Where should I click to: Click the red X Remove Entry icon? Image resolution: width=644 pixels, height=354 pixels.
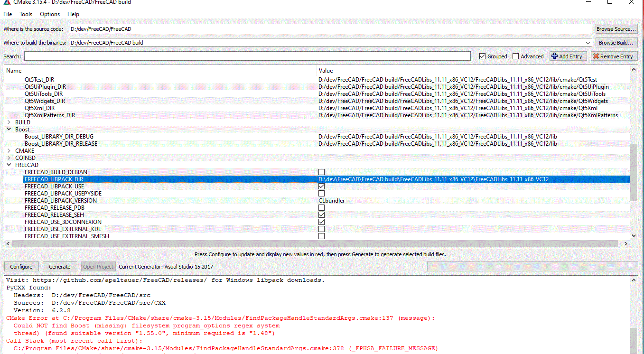pyautogui.click(x=596, y=56)
